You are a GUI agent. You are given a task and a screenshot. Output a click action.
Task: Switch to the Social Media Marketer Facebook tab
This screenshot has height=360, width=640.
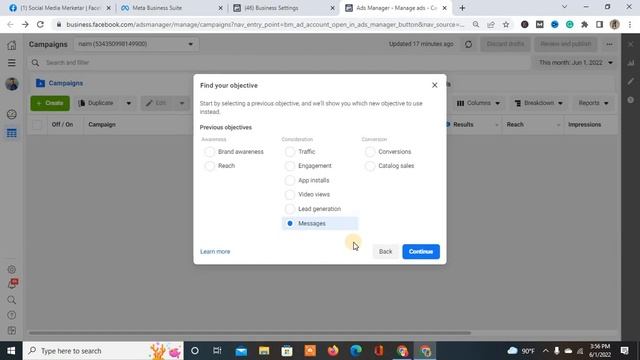tap(60, 8)
